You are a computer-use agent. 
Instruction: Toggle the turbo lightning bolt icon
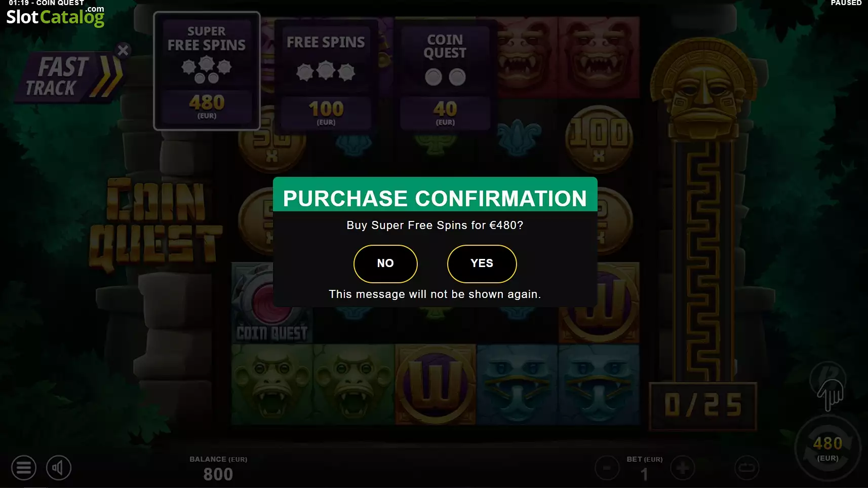(827, 378)
